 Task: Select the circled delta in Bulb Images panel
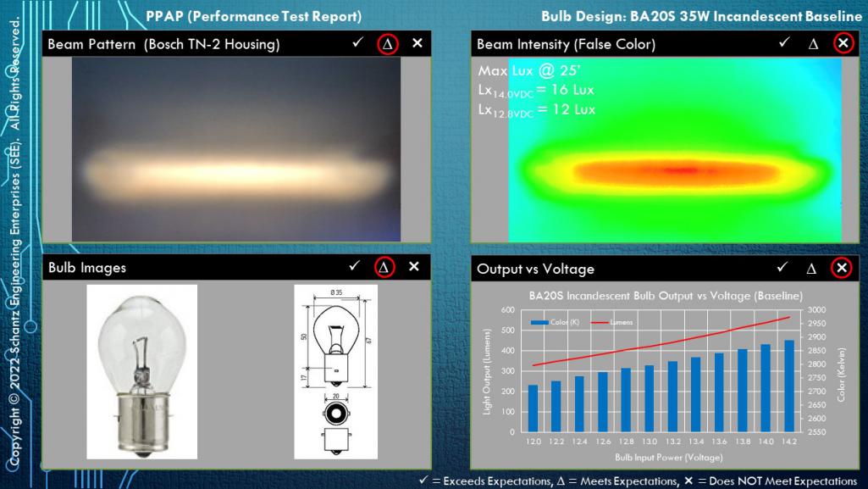[385, 268]
